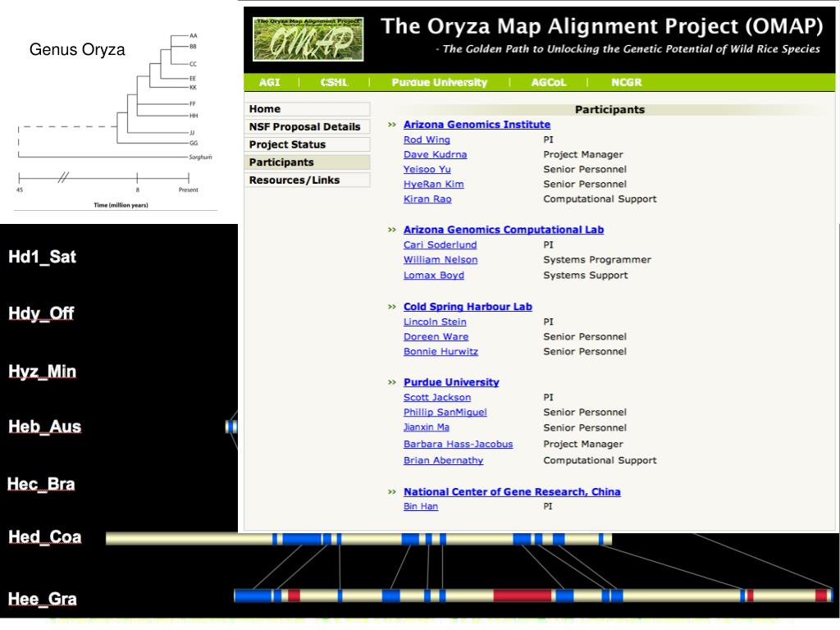Open Yeisoo Yu's link
Image resolution: width=840 pixels, height=630 pixels.
(x=427, y=169)
